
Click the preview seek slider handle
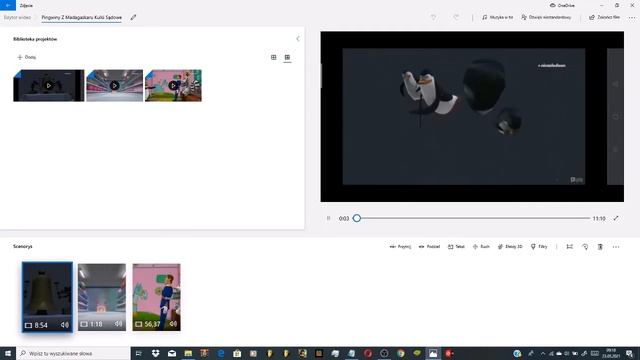[x=357, y=218]
